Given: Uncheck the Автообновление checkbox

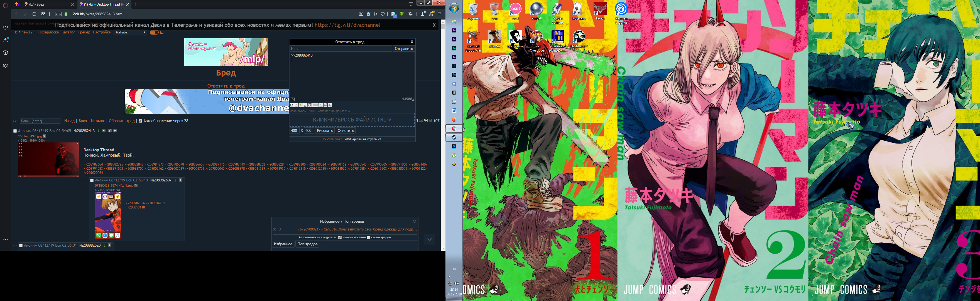Looking at the screenshot, I should tap(140, 121).
